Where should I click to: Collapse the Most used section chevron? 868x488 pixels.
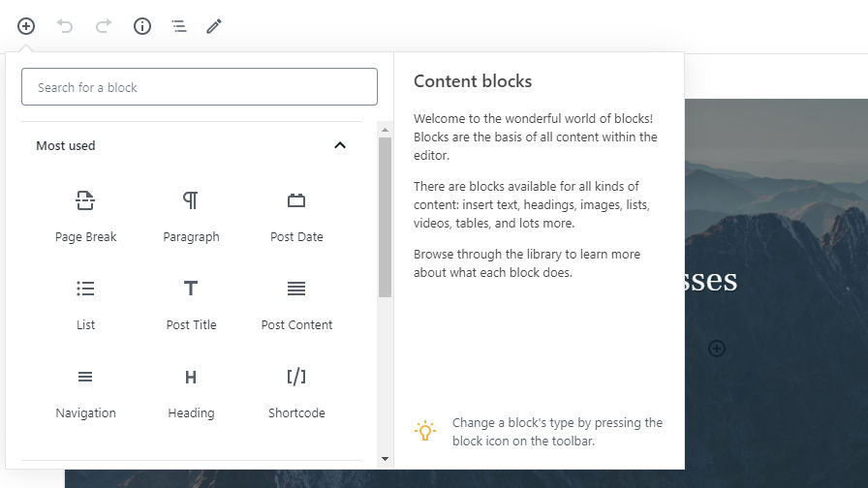pos(340,146)
